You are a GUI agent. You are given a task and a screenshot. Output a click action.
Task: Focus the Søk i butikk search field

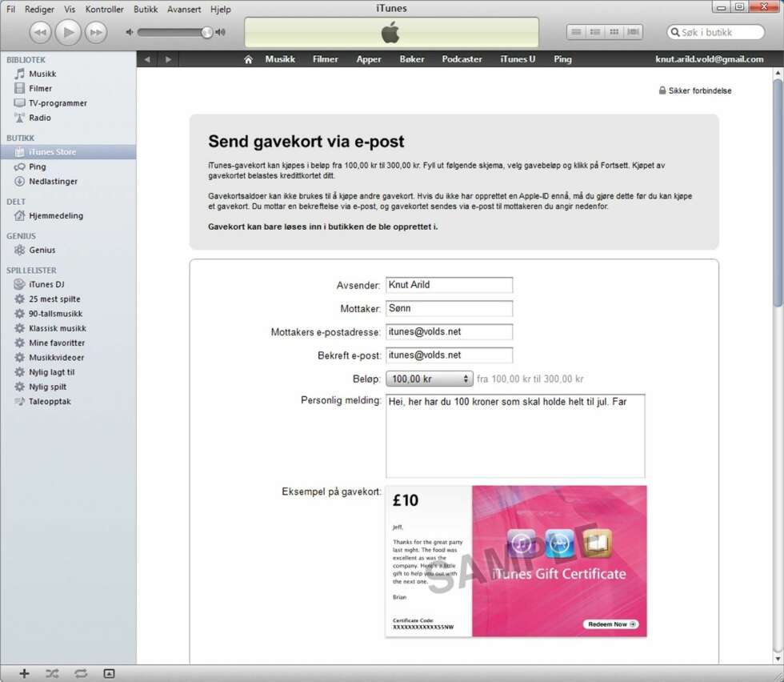[x=716, y=32]
